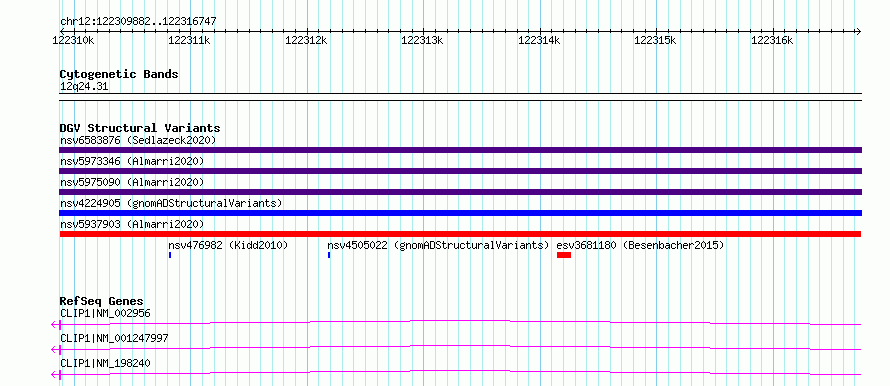Click the nsv5937903 (Almarri2020) label
The width and height of the screenshot is (890, 386).
tap(132, 224)
